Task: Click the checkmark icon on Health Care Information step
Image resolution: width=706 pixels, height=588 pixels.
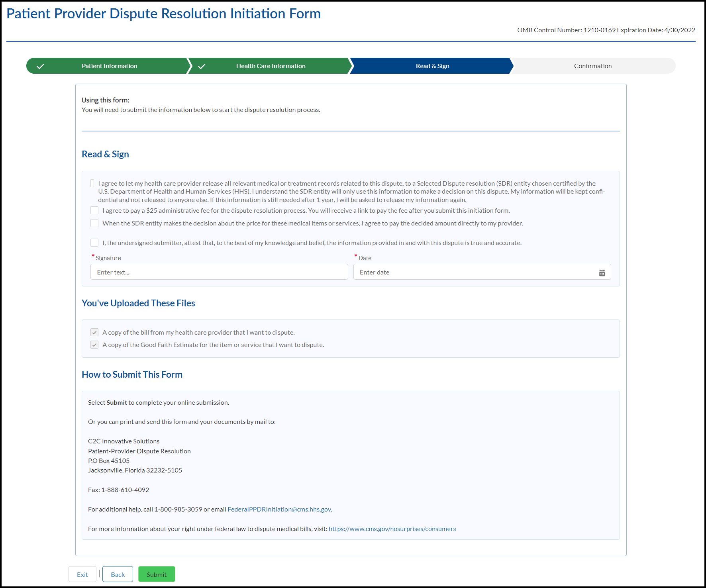Action: tap(202, 67)
